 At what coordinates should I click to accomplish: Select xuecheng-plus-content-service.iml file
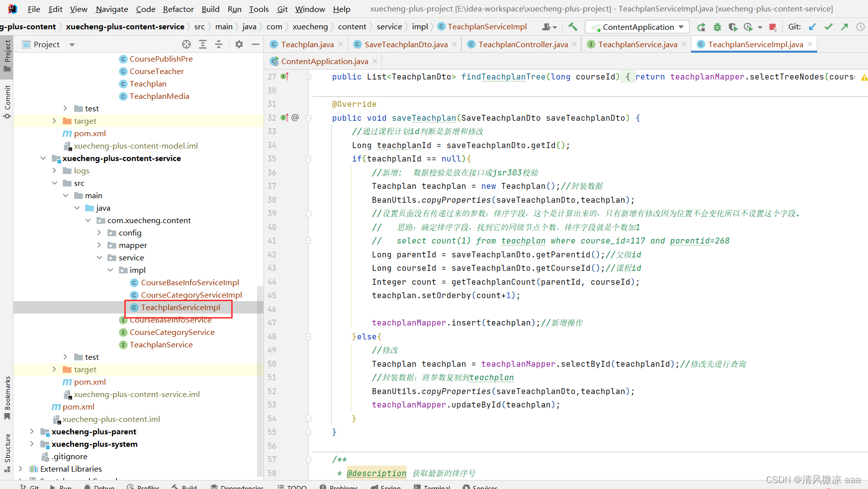(137, 394)
